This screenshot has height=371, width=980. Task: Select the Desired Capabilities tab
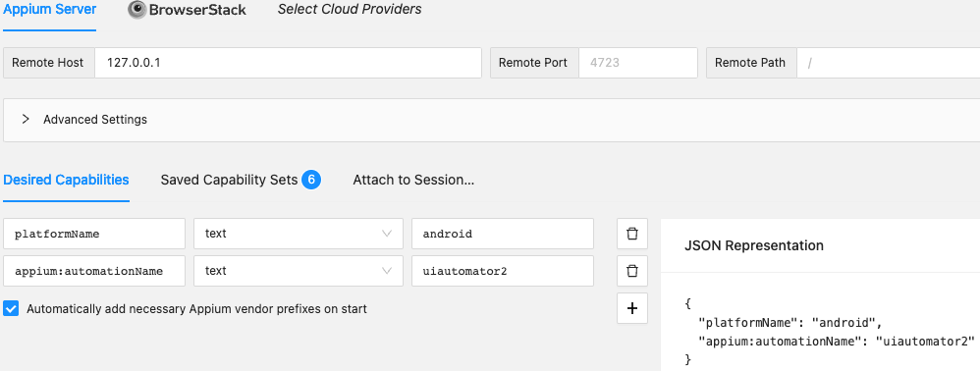[66, 180]
